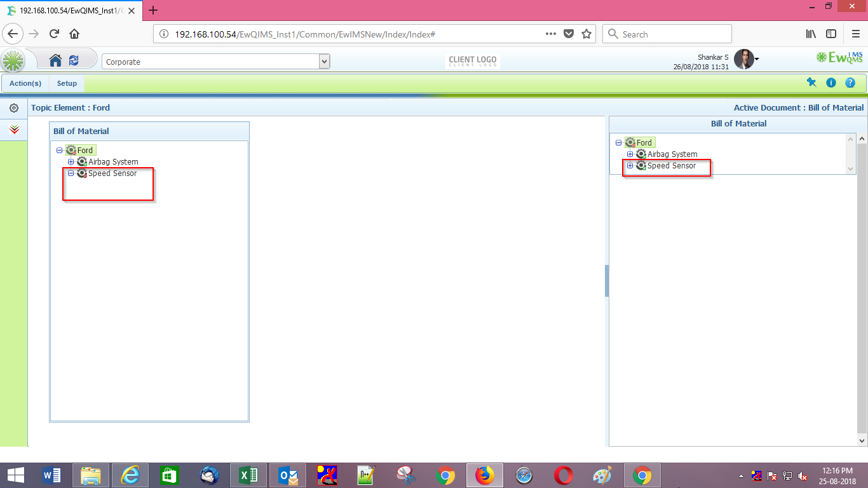Select Airbag System in left tree
The width and height of the screenshot is (868, 488).
(x=113, y=162)
